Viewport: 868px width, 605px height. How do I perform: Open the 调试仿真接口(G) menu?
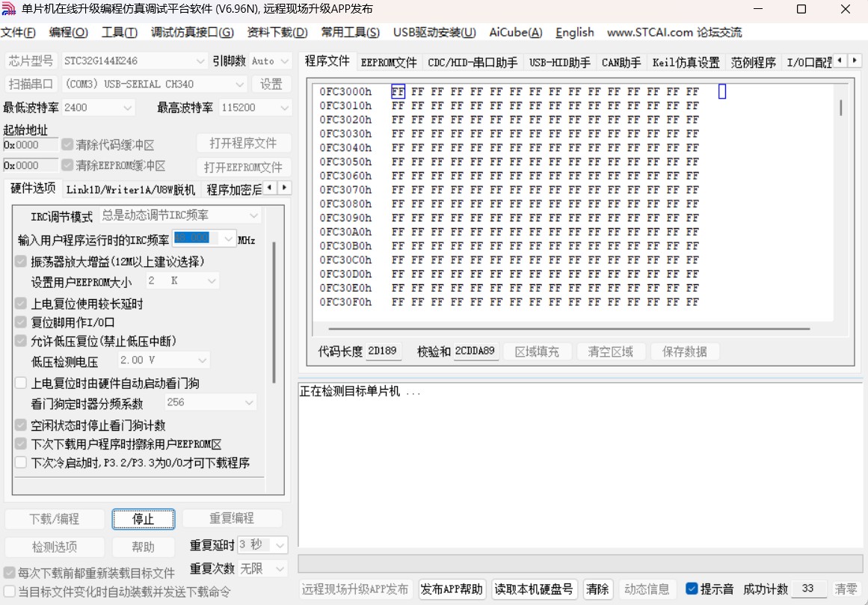(x=192, y=33)
